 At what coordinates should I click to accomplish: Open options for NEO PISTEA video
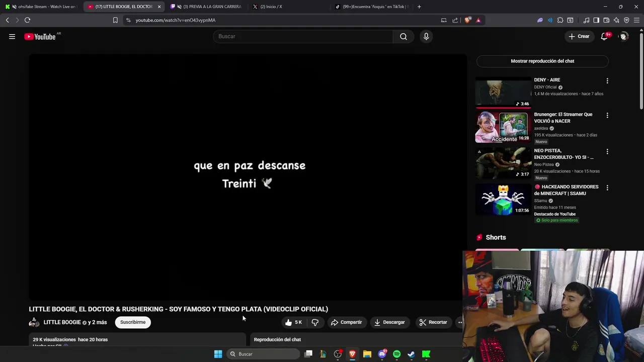607,151
